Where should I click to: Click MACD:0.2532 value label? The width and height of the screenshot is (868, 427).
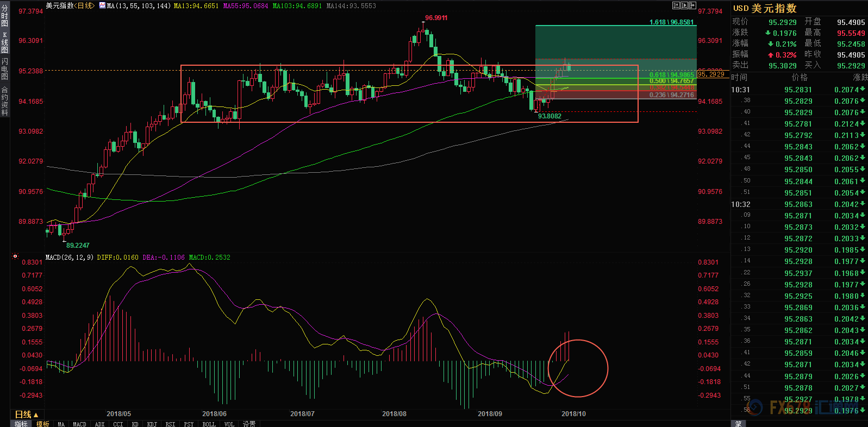pyautogui.click(x=210, y=258)
